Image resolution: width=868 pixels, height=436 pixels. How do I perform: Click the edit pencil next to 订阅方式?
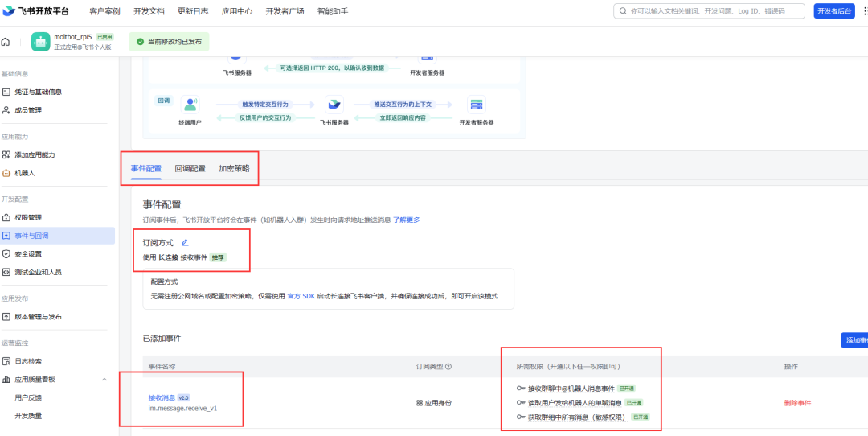point(185,242)
